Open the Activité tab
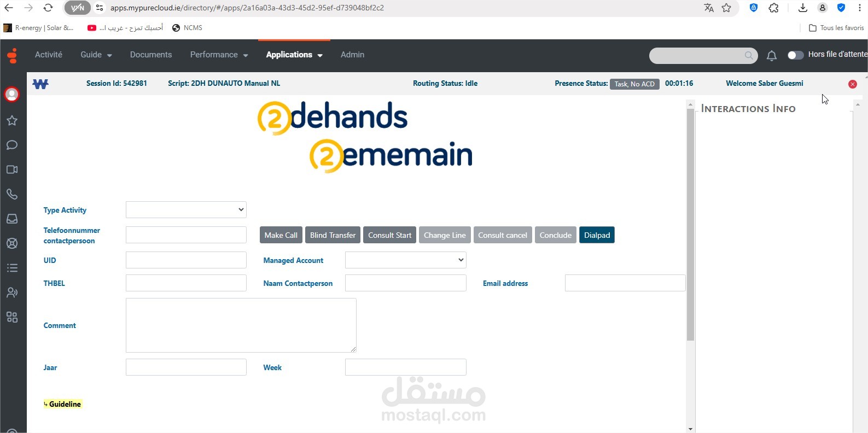Image resolution: width=868 pixels, height=433 pixels. (x=49, y=55)
